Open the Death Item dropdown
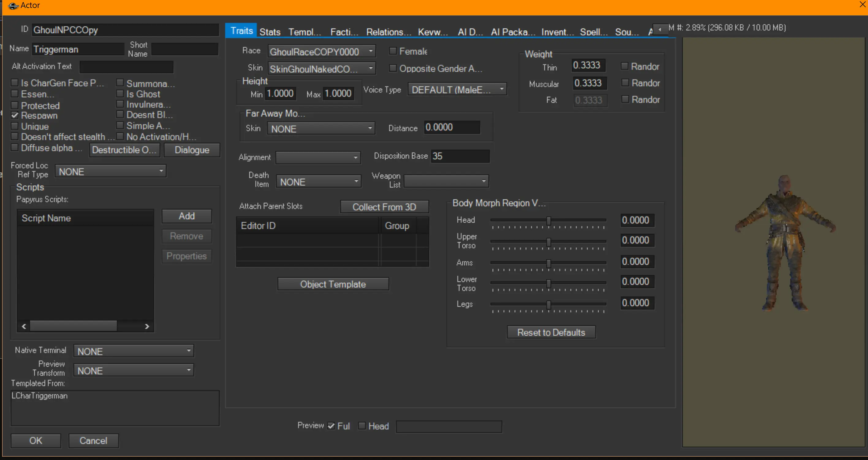 [x=319, y=182]
